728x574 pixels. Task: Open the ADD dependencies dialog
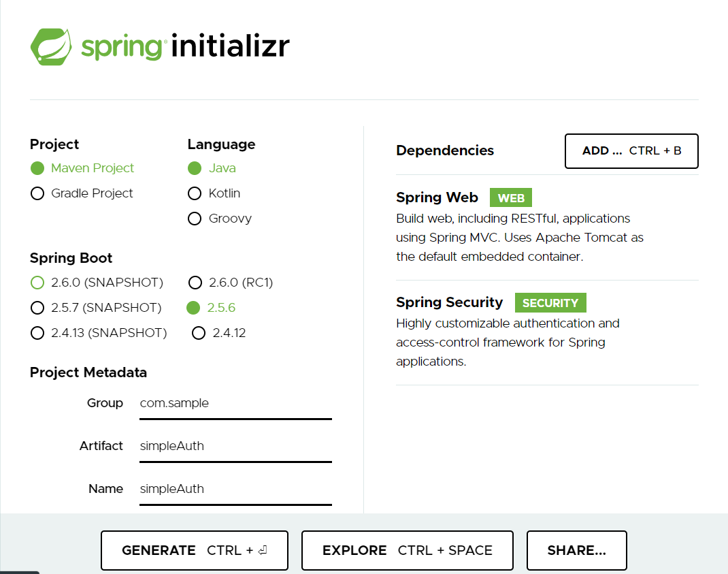(631, 150)
